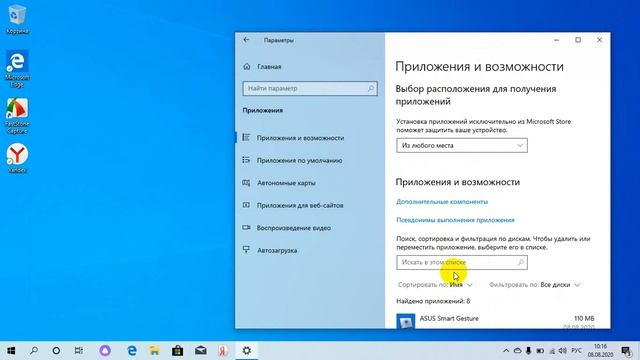640x360 pixels.
Task: Open Фильтровать по: Все диски dropdown
Action: coord(534,285)
